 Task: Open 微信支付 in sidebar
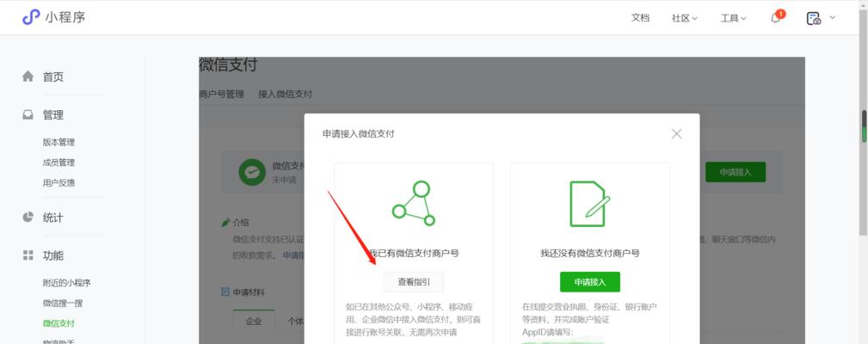pos(58,323)
